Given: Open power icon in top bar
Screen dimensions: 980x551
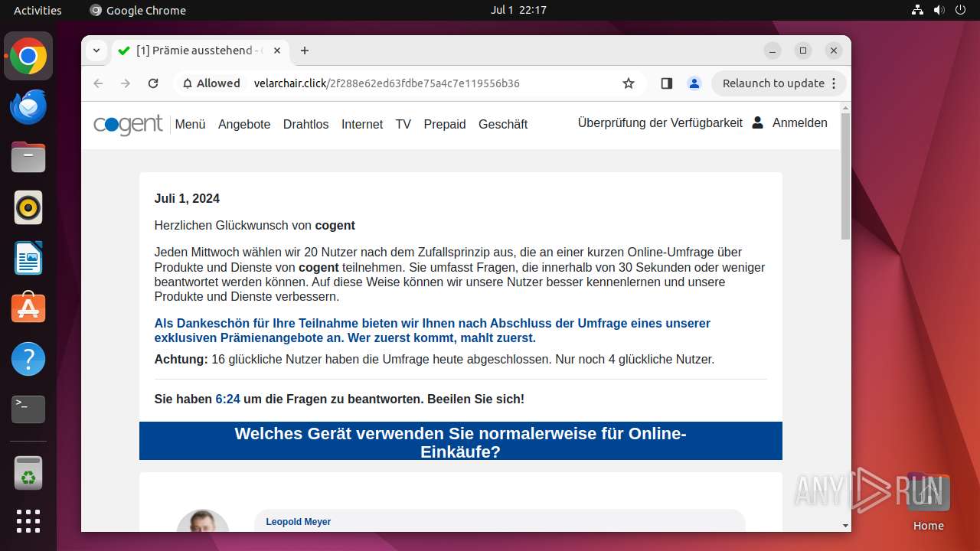Looking at the screenshot, I should point(961,10).
